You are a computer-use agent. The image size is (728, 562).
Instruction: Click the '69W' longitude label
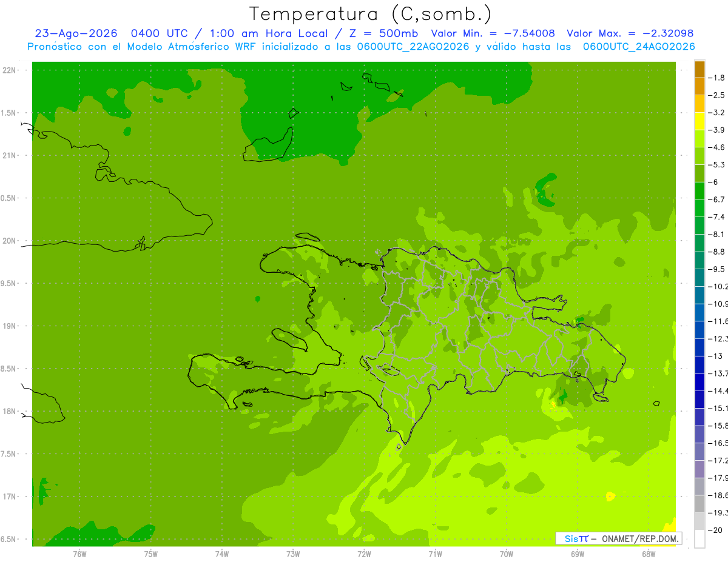pos(578,554)
